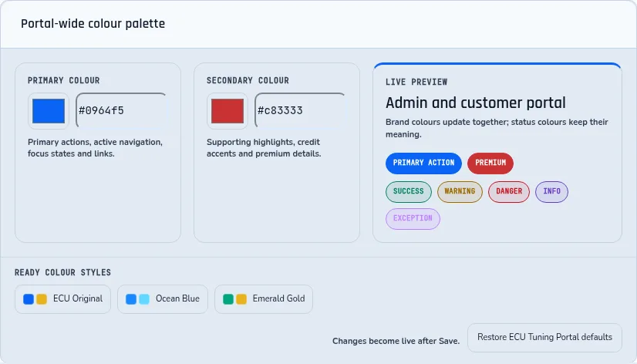Select the Info status badge
Image resolution: width=637 pixels, height=364 pixels.
[551, 192]
